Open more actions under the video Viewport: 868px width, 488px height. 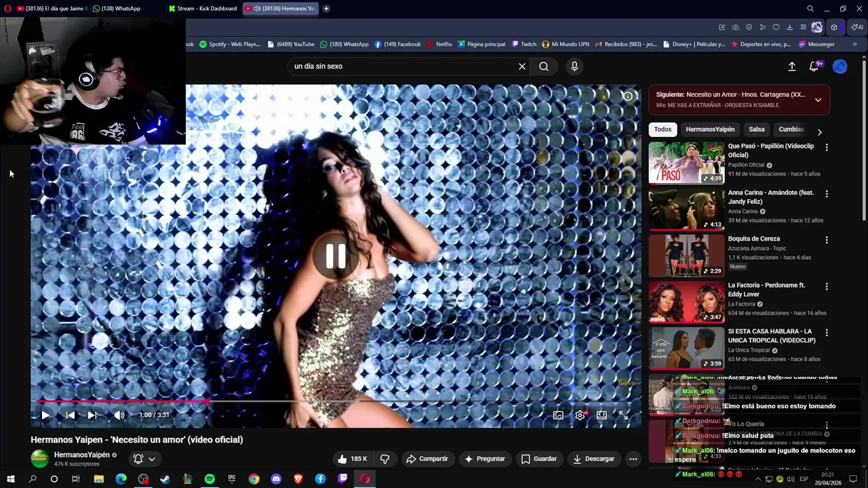click(633, 459)
